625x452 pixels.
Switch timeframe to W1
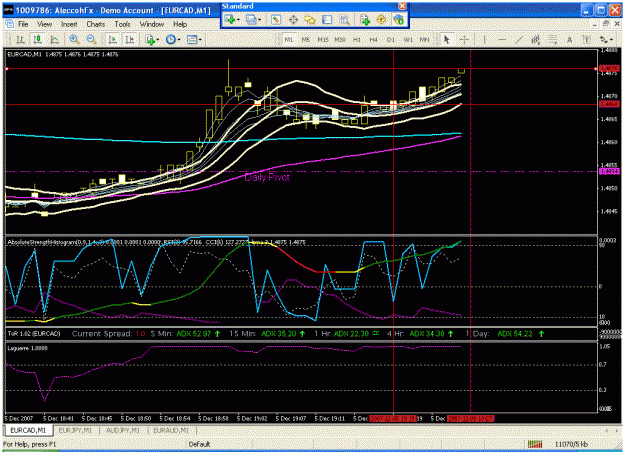(408, 39)
